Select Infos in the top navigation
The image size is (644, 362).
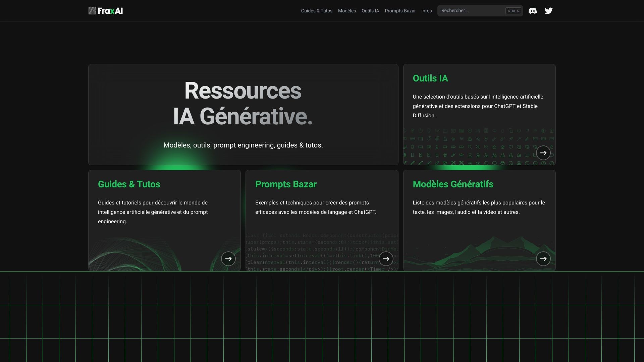pyautogui.click(x=426, y=11)
